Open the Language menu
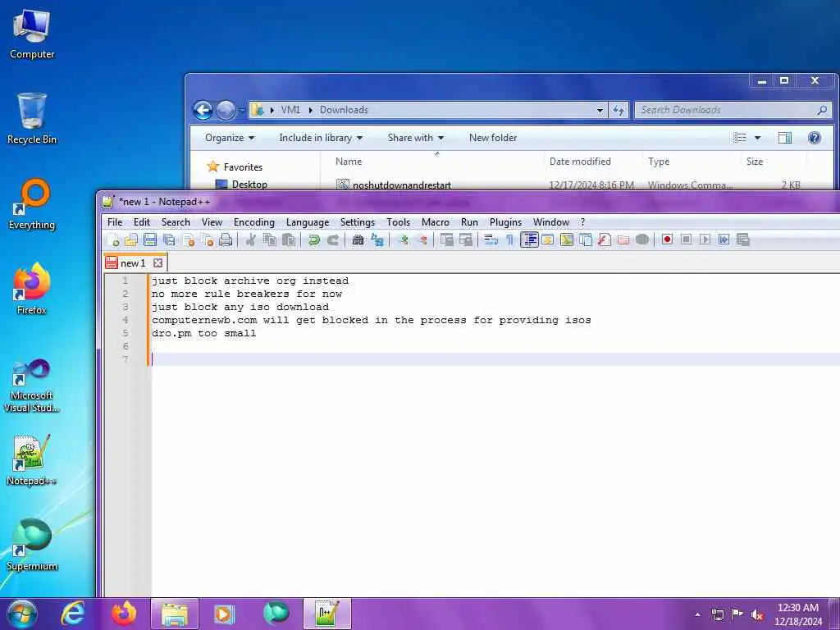The image size is (840, 630). [308, 221]
